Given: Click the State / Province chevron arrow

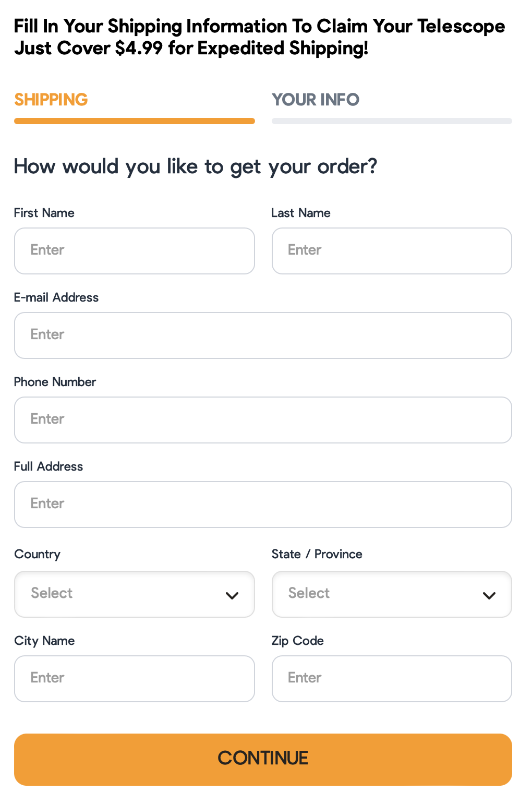Looking at the screenshot, I should tap(489, 595).
